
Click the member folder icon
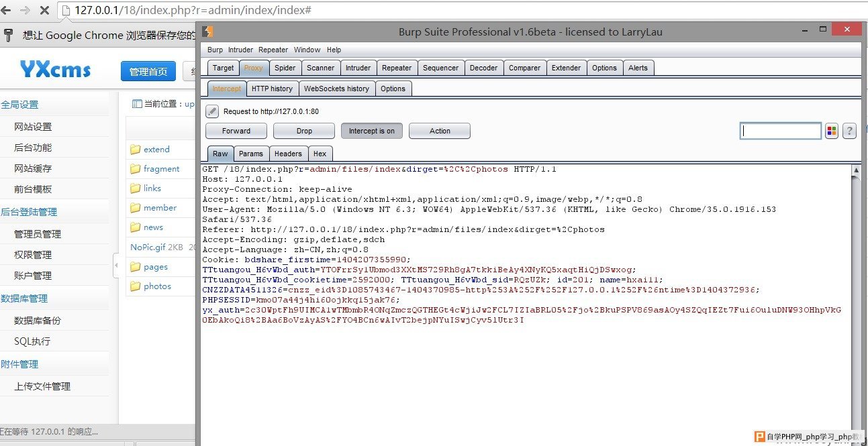tap(135, 208)
